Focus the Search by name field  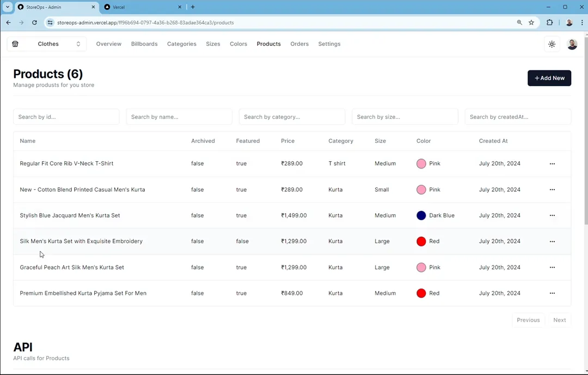pyautogui.click(x=179, y=117)
